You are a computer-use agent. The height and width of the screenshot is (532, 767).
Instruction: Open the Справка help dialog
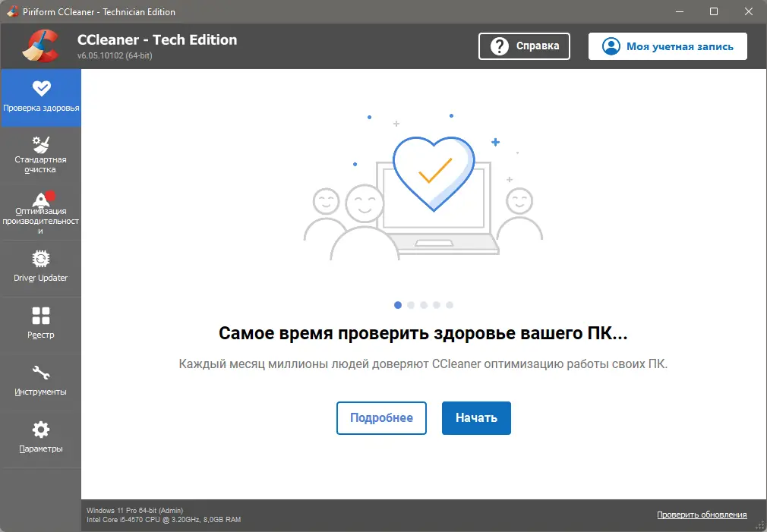pos(524,46)
